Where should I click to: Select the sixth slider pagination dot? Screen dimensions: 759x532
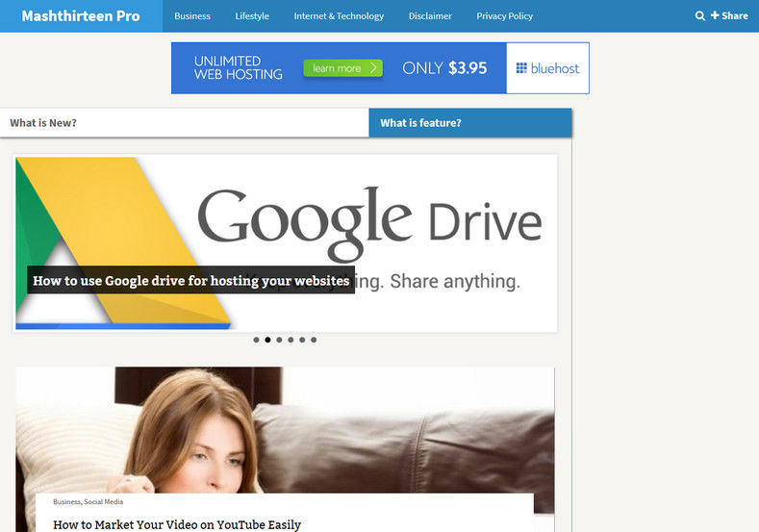314,340
